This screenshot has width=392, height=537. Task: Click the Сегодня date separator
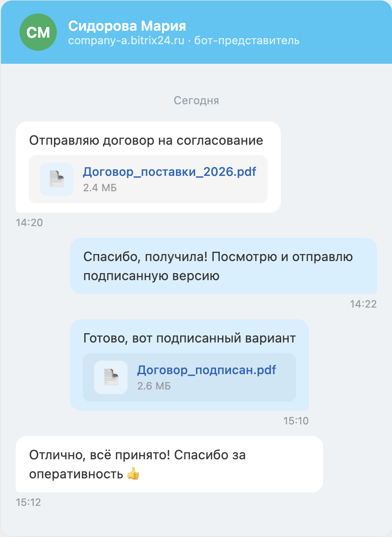196,101
